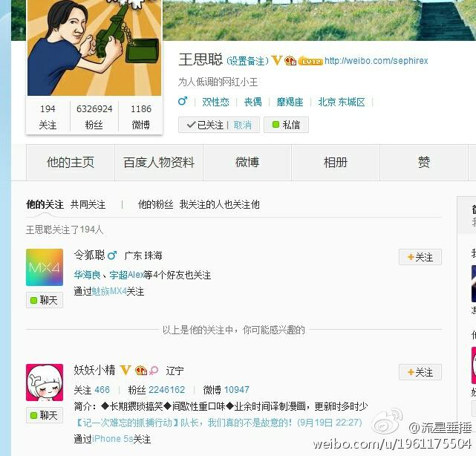This screenshot has width=476, height=456.
Task: Start chat with 妖妖小精 via 聊天
Action: point(45,415)
